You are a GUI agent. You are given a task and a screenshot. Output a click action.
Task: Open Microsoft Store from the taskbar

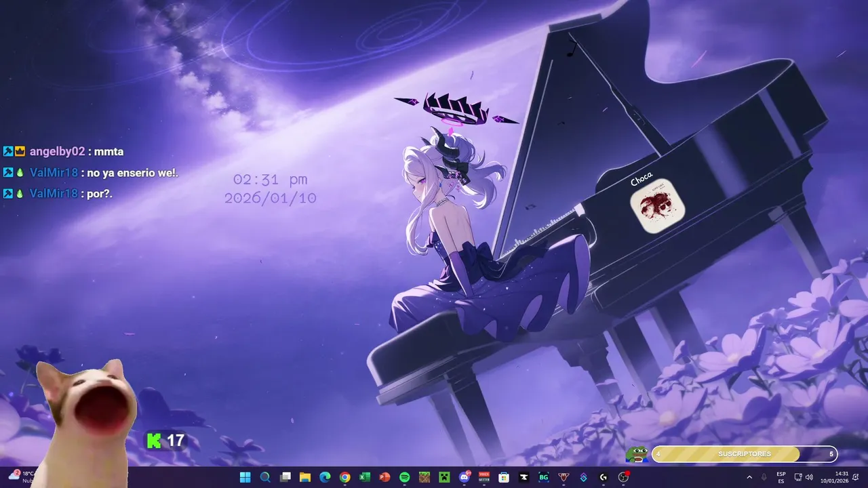[504, 477]
